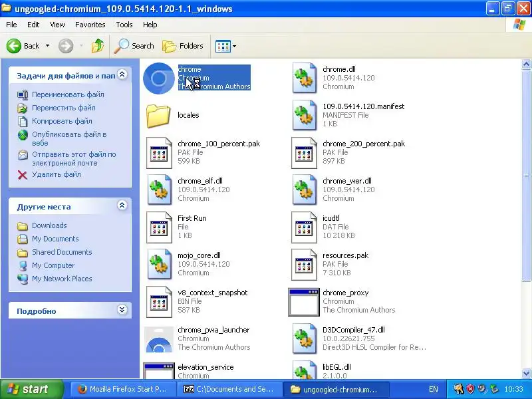This screenshot has height=399, width=532.
Task: Go up one folder level
Action: point(98,46)
